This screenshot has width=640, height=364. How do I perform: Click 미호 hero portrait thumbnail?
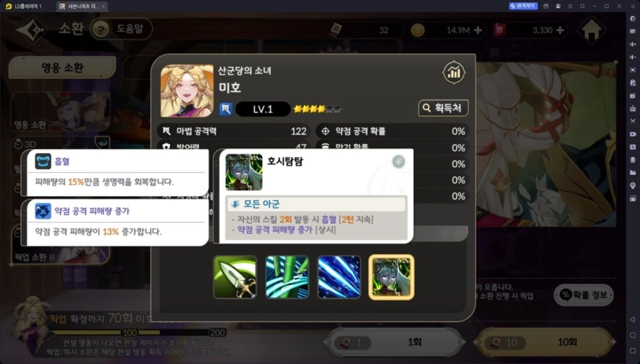187,91
